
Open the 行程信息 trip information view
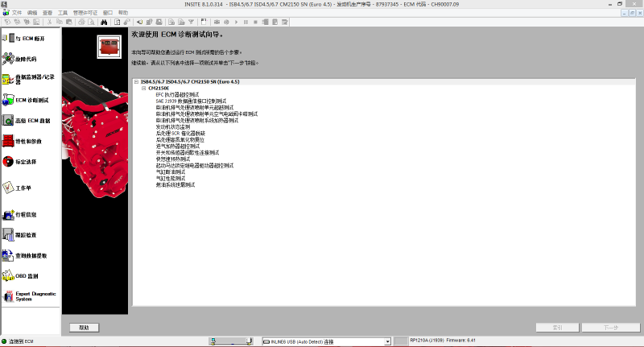coord(19,214)
